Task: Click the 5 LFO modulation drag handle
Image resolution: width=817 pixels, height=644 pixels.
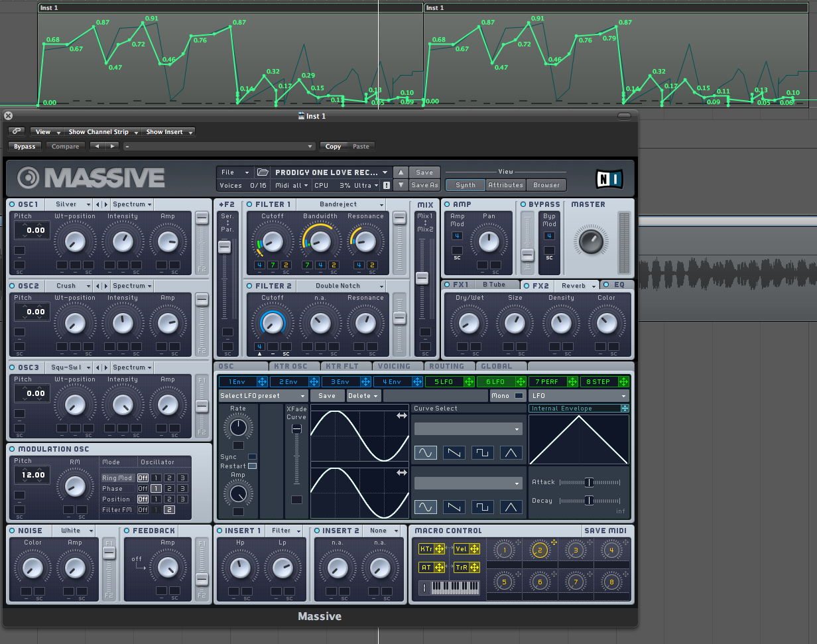Action: coord(470,382)
